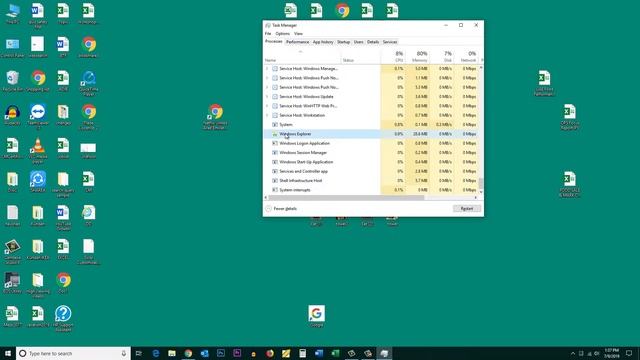640x360 pixels.
Task: Select the SHAREit desktop icon
Action: [x=38, y=182]
